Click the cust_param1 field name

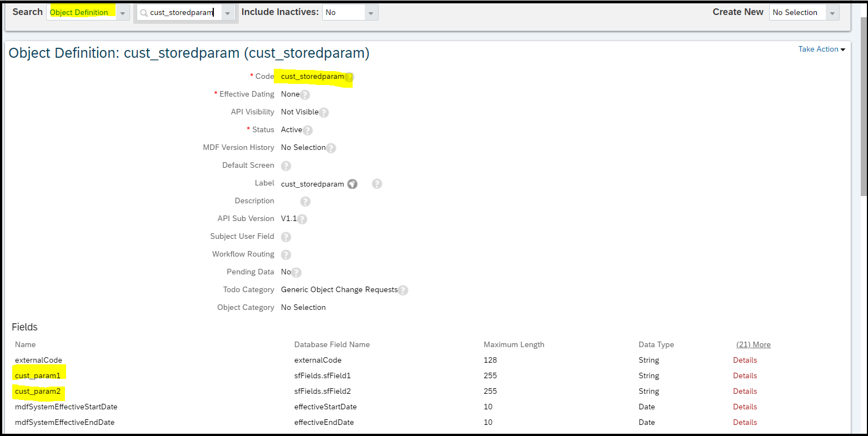click(38, 375)
